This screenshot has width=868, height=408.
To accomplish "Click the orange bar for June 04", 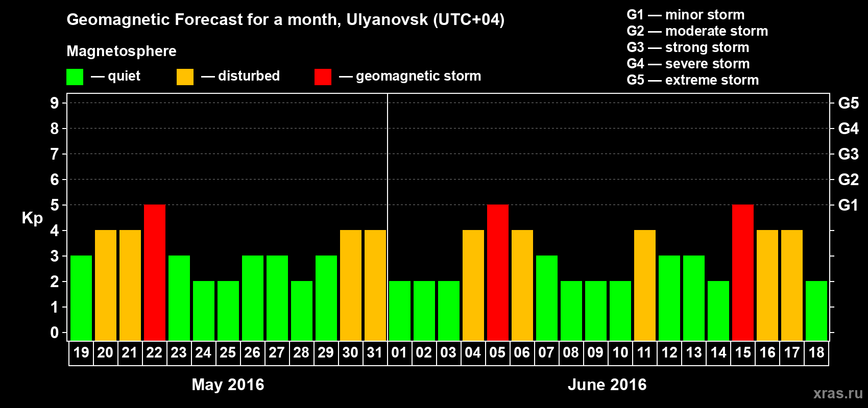I will click(473, 285).
